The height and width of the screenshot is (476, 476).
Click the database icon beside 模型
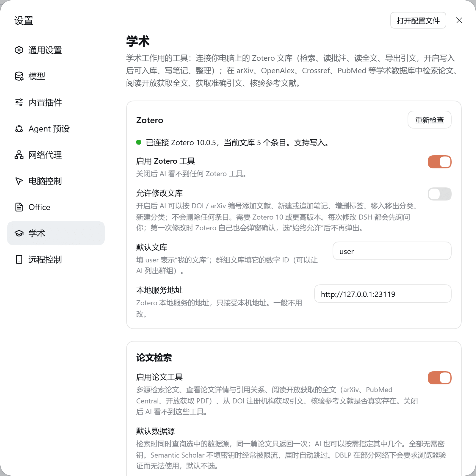pos(19,76)
